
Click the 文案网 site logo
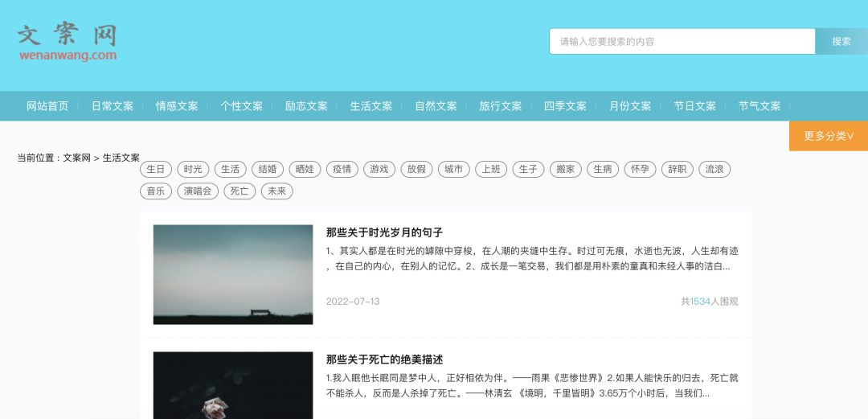(67, 42)
